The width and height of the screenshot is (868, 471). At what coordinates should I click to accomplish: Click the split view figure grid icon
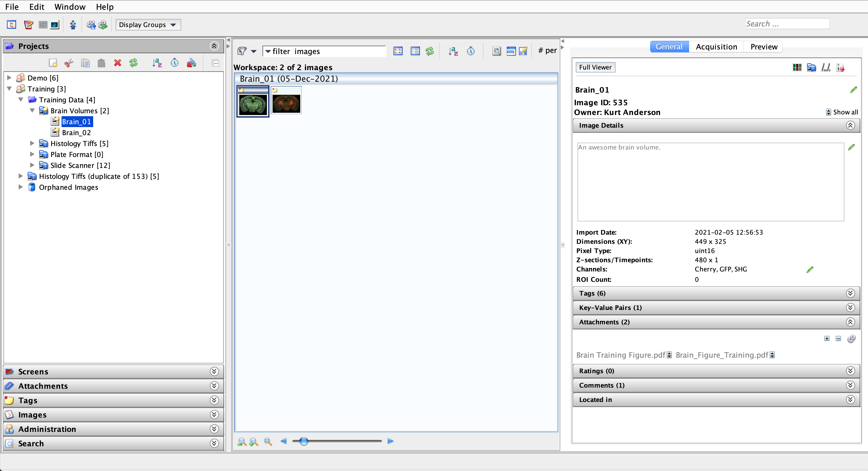(797, 67)
